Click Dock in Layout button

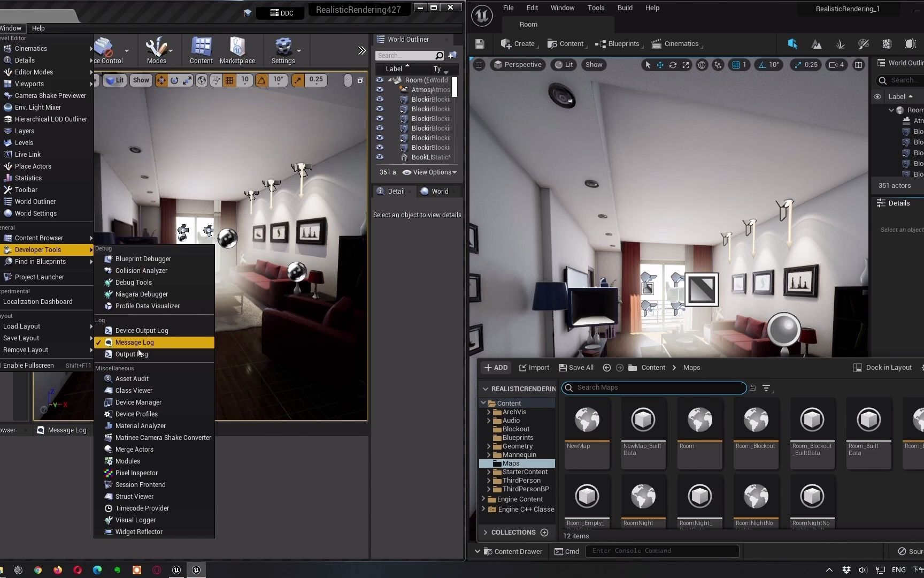883,368
